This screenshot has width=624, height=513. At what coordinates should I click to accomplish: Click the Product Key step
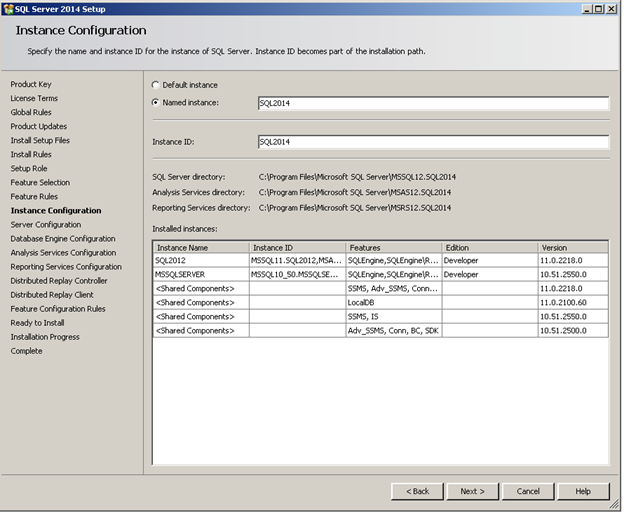pyautogui.click(x=31, y=84)
